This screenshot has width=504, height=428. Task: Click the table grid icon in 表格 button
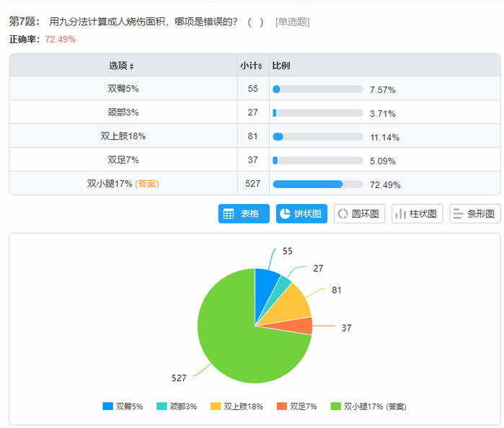click(x=229, y=214)
